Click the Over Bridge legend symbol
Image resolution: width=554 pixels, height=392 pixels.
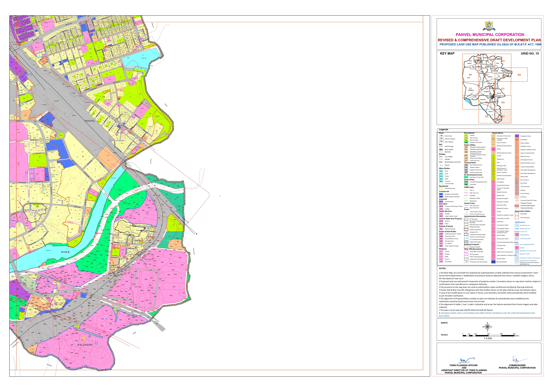tap(441, 157)
